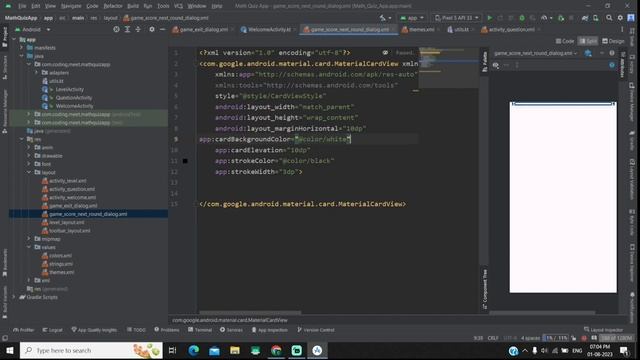This screenshot has height=360, width=640.
Task: Open the Logcat tool window
Action: coord(53,330)
